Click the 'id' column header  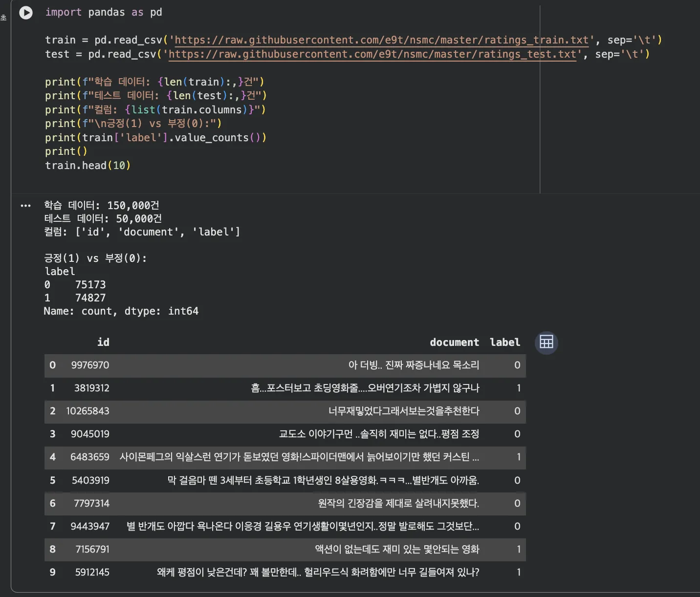[x=103, y=342]
